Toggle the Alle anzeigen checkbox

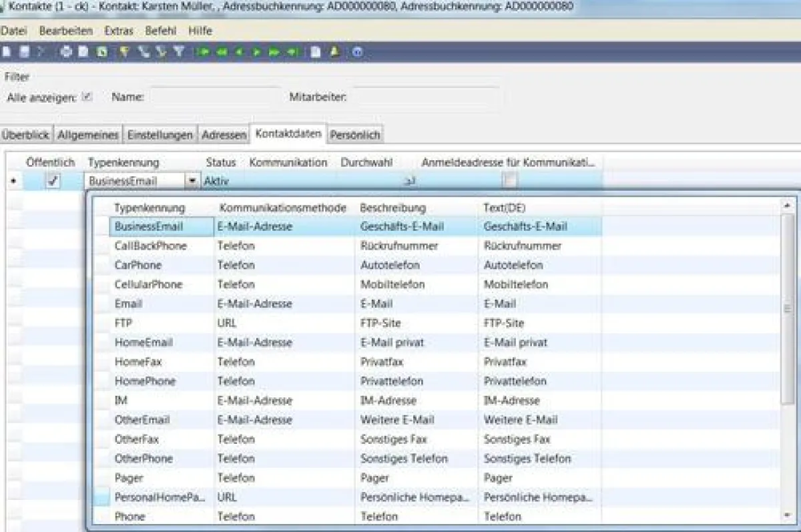point(87,97)
